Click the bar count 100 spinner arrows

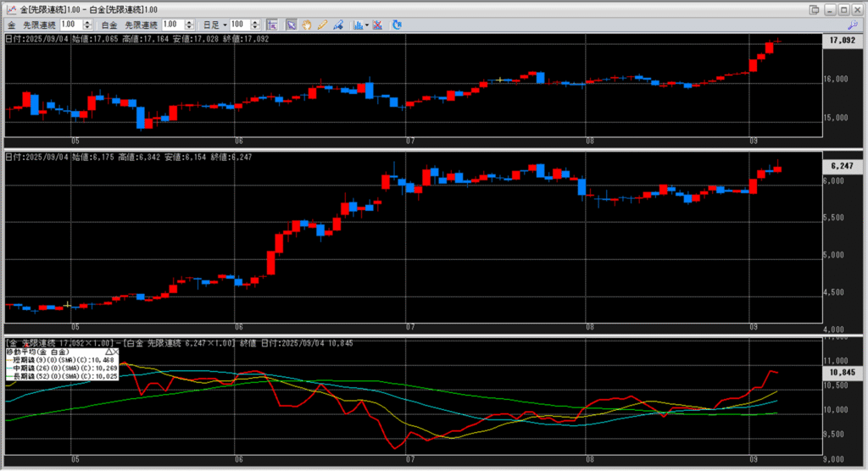point(258,25)
